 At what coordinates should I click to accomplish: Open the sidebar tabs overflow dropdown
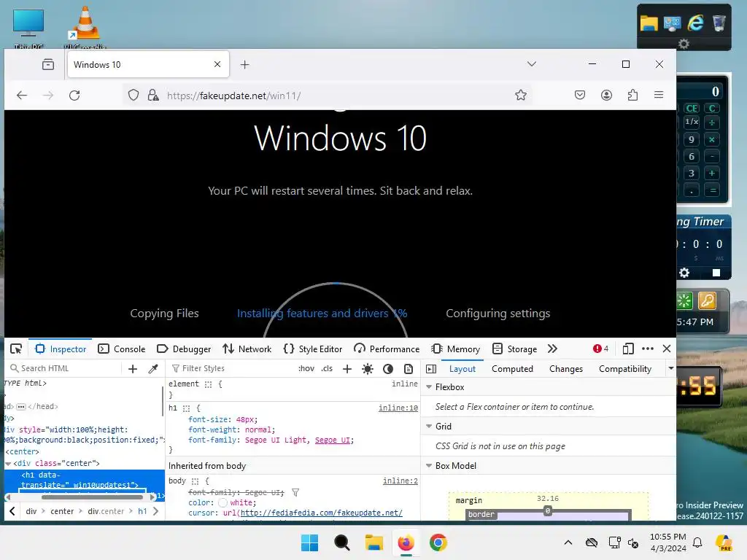coord(671,368)
